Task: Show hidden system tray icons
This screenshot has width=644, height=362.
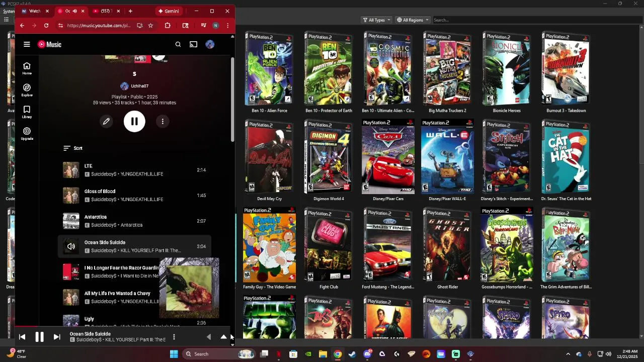Action: 568,354
